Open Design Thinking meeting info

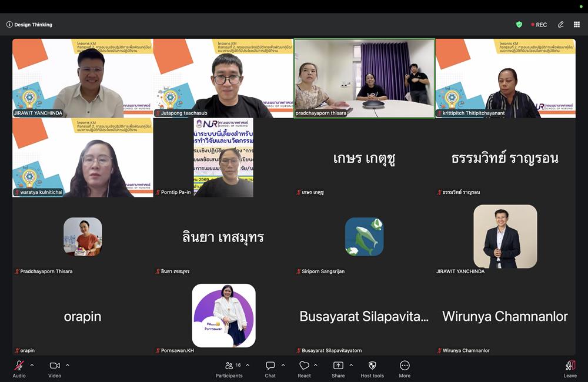tap(29, 24)
